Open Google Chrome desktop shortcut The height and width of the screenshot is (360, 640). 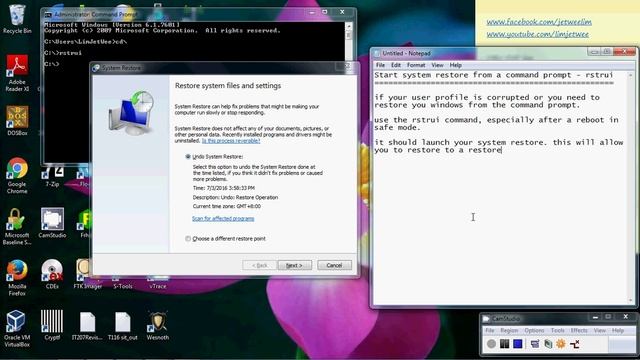[x=17, y=176]
